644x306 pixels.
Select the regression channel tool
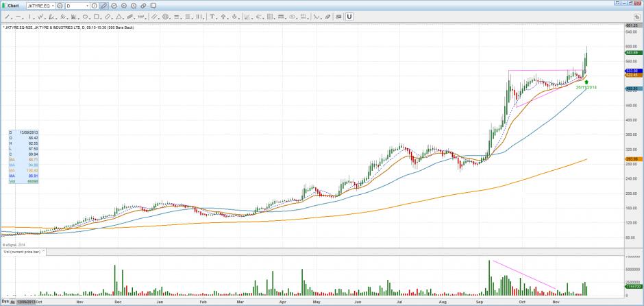[51, 16]
